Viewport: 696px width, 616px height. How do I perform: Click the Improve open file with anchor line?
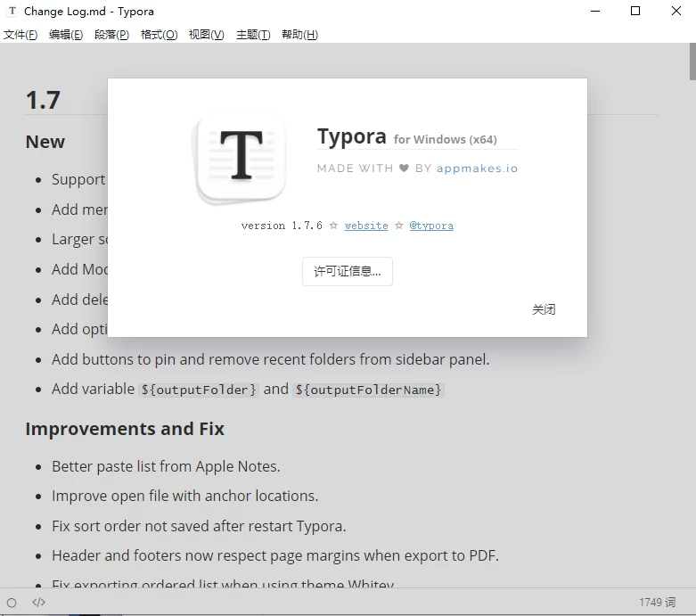point(185,496)
